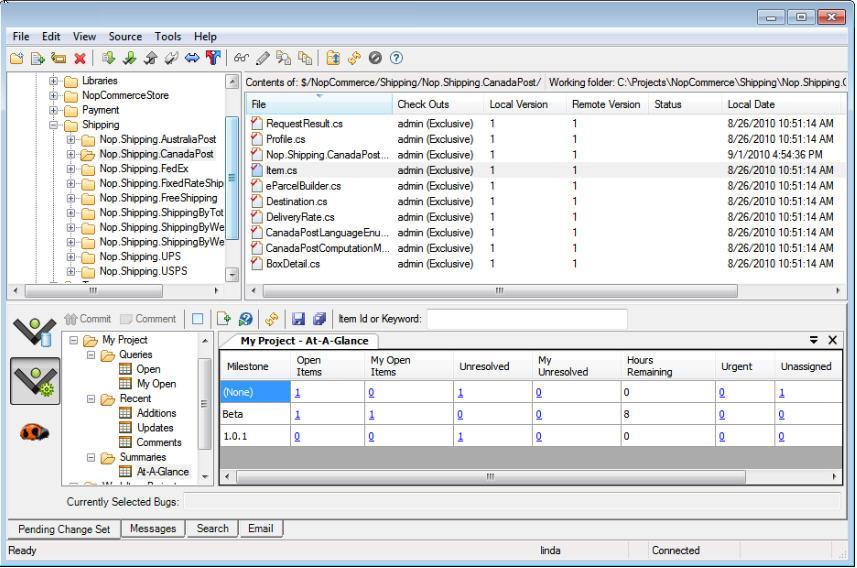Viewport: 857px width, 568px height.
Task: Click the eyeglasses View File icon
Action: pyautogui.click(x=241, y=57)
